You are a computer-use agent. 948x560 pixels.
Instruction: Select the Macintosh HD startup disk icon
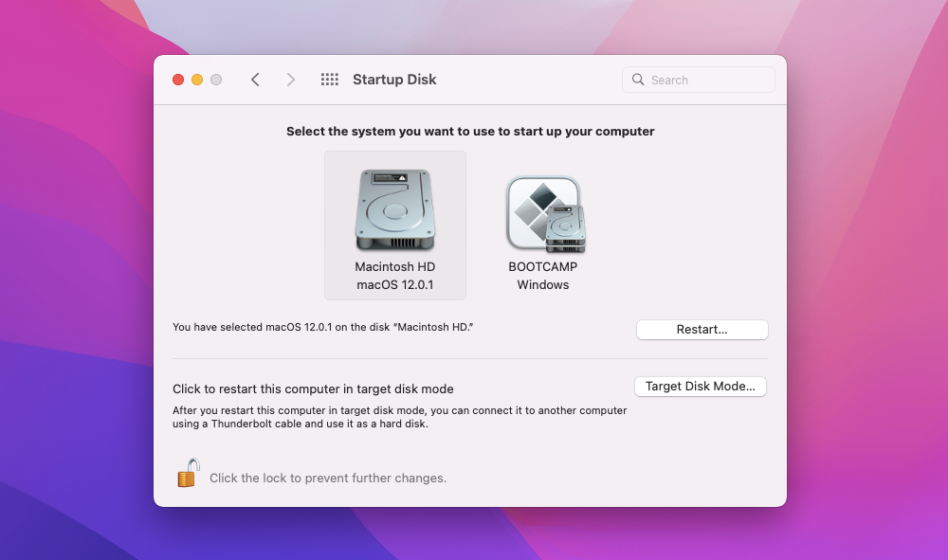(x=394, y=210)
